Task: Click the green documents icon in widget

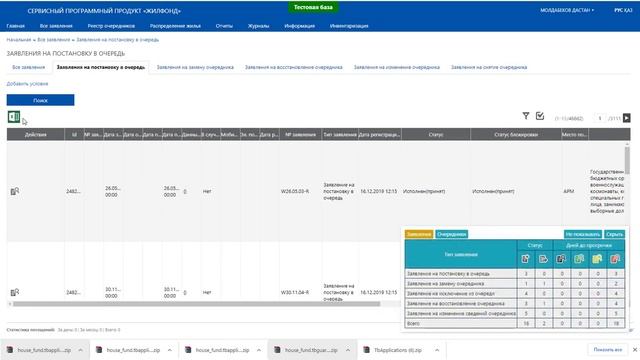Action: tap(579, 259)
